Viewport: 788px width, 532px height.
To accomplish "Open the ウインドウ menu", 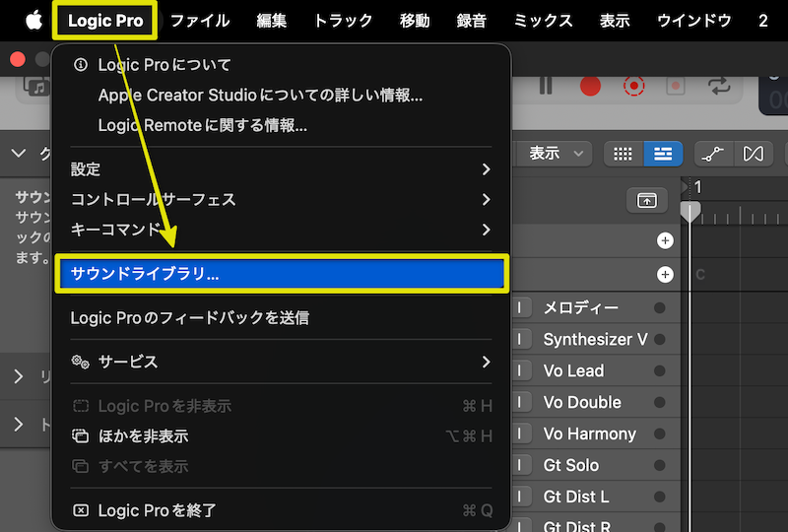I will coord(694,21).
